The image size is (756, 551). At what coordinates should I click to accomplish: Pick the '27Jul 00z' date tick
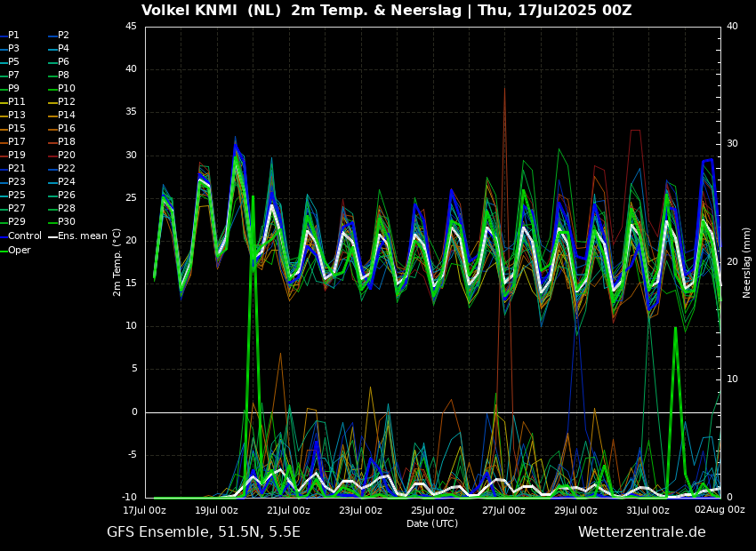pyautogui.click(x=503, y=510)
